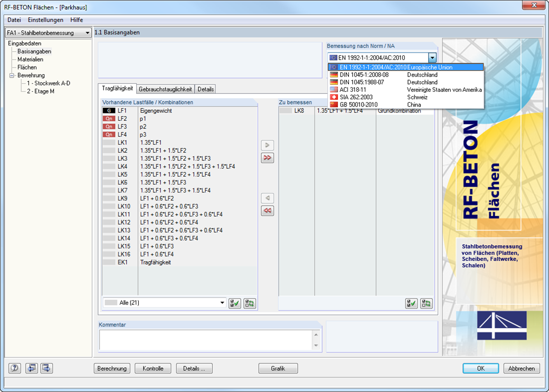Choose GB 50010-2010 China option

click(406, 104)
